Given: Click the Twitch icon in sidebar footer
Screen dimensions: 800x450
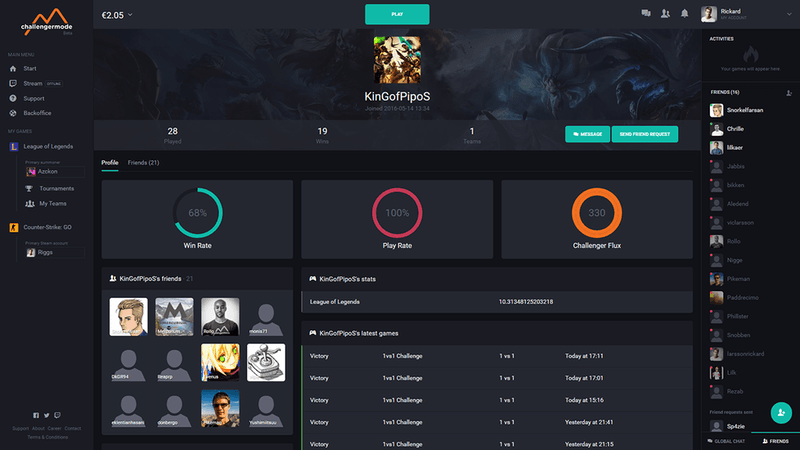Looking at the screenshot, I should pos(57,415).
